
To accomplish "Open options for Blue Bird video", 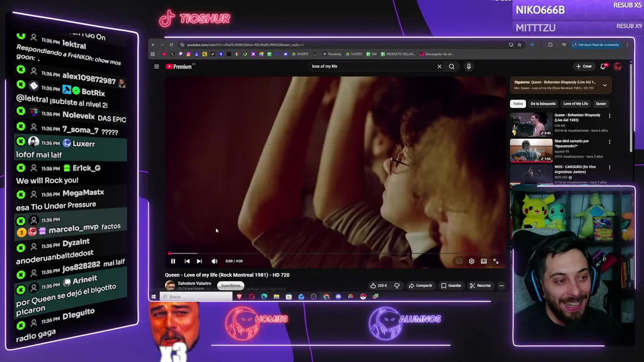I will (x=609, y=142).
